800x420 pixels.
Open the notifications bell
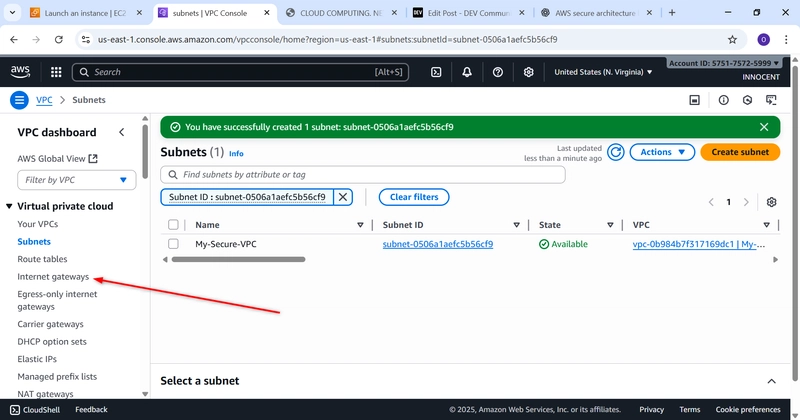click(467, 72)
